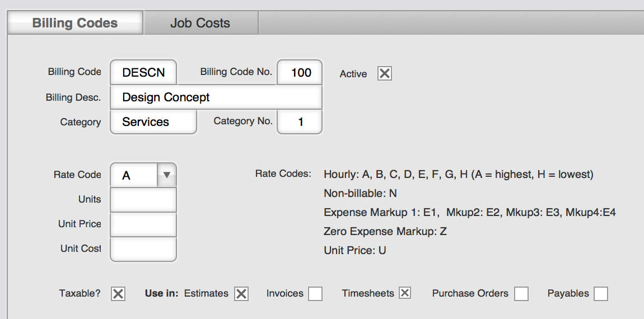Image resolution: width=644 pixels, height=319 pixels.
Task: Open the Job Costs tab
Action: (200, 22)
